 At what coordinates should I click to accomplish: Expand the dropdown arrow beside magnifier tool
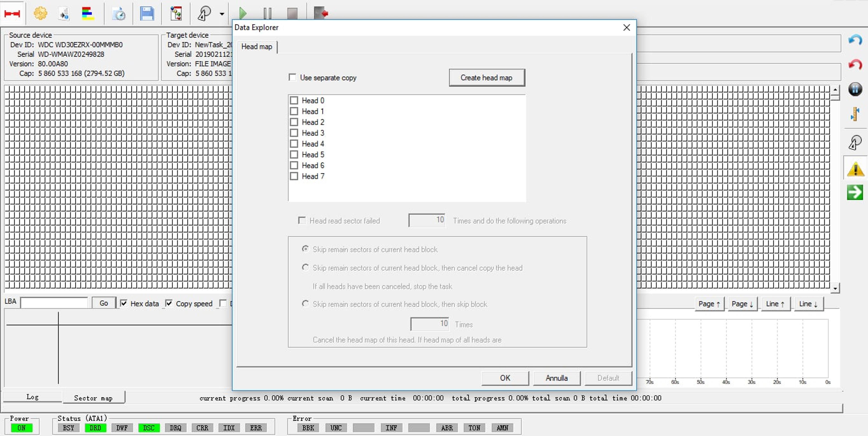pyautogui.click(x=222, y=14)
